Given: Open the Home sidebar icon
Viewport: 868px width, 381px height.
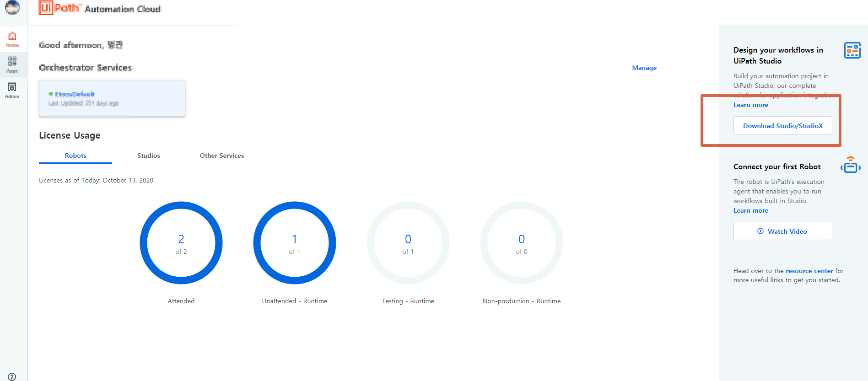Looking at the screenshot, I should coord(12,39).
